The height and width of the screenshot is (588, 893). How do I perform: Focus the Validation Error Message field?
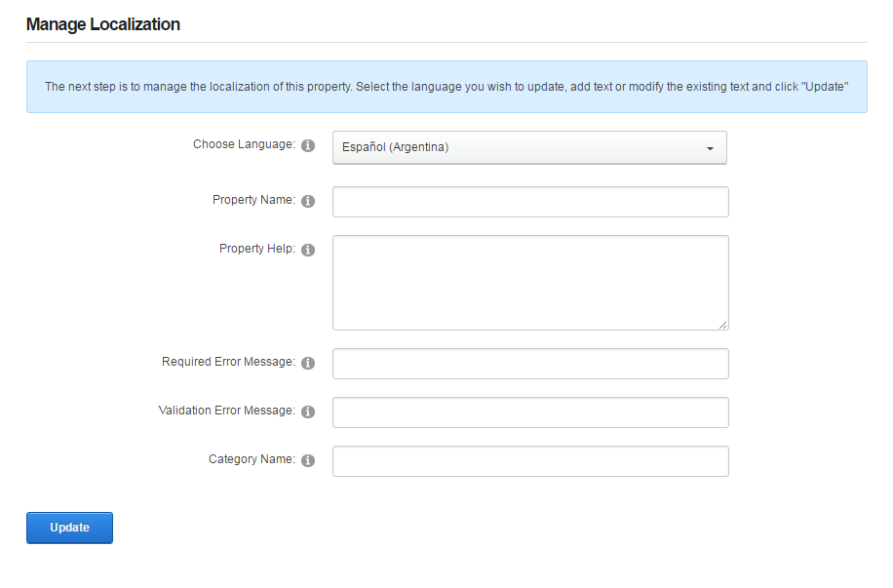[530, 412]
